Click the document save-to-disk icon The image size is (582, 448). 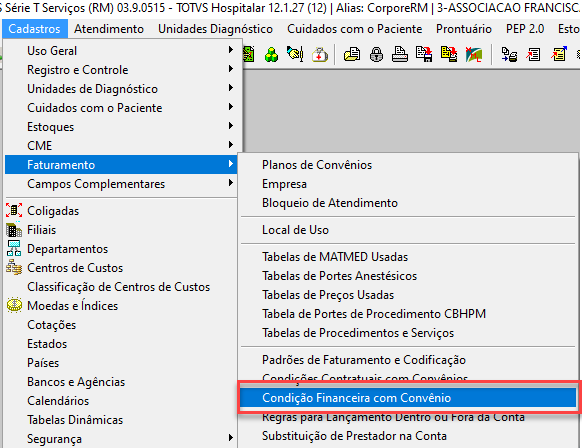[424, 55]
